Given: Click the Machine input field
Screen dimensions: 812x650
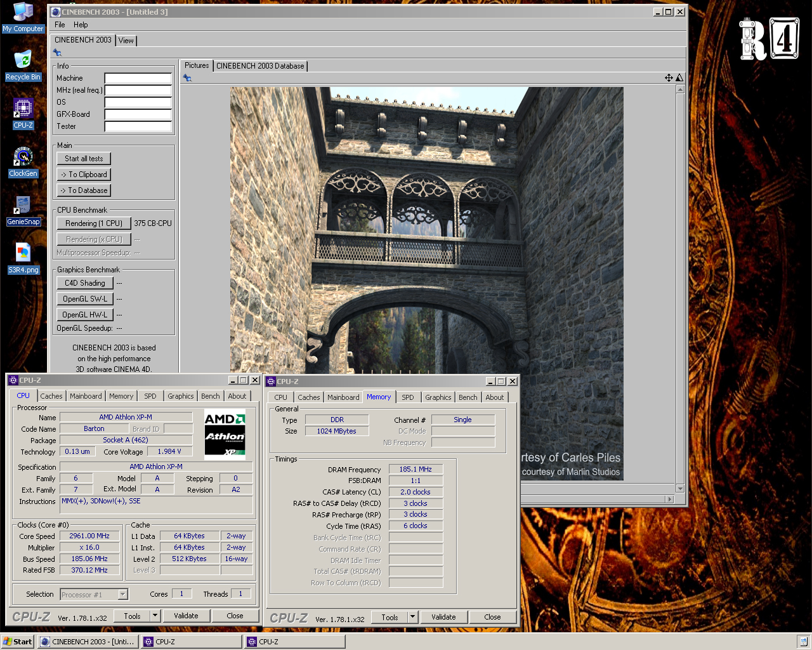Looking at the screenshot, I should click(138, 78).
